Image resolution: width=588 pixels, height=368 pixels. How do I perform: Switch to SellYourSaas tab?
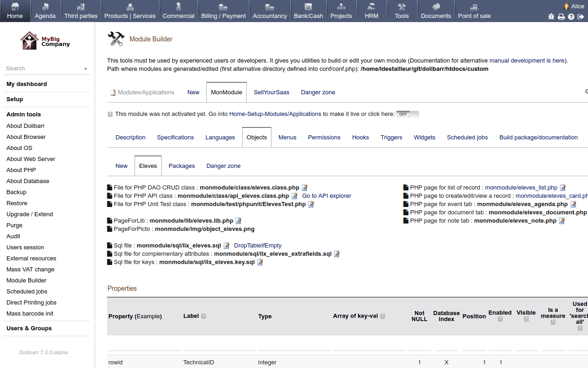coord(271,92)
